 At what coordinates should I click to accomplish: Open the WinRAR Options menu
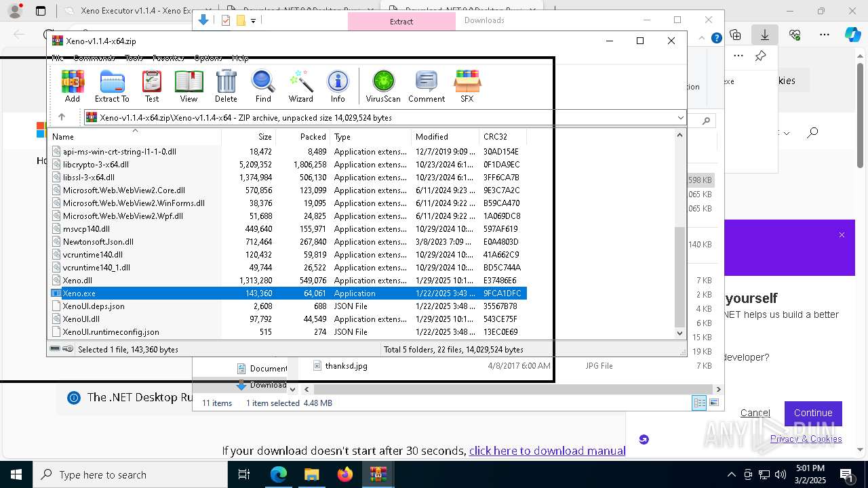[208, 58]
